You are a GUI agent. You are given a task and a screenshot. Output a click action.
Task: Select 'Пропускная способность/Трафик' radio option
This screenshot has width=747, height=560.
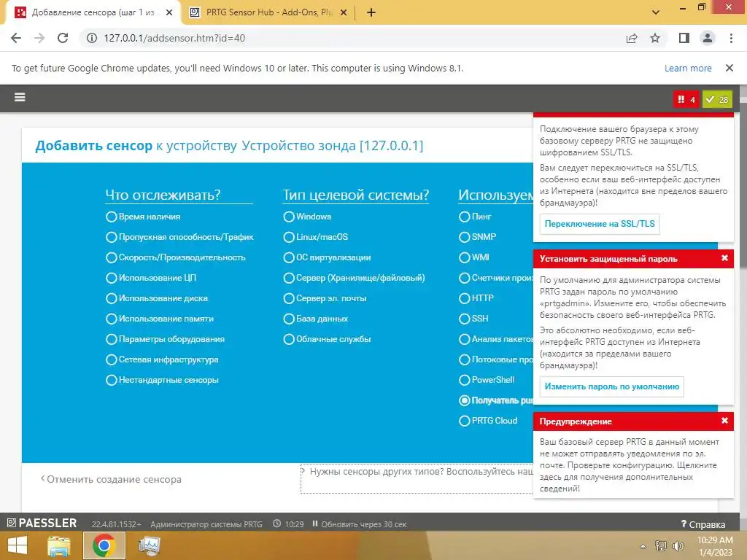(x=111, y=237)
